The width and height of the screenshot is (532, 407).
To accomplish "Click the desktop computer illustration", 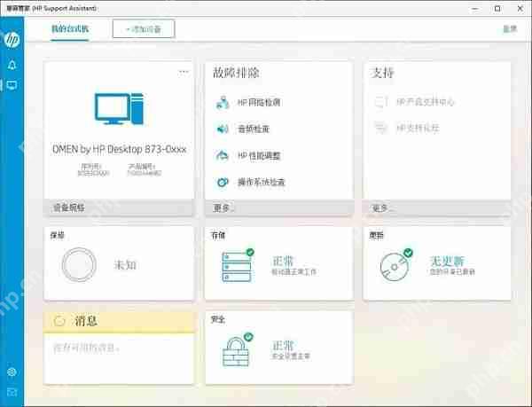I will click(x=119, y=108).
